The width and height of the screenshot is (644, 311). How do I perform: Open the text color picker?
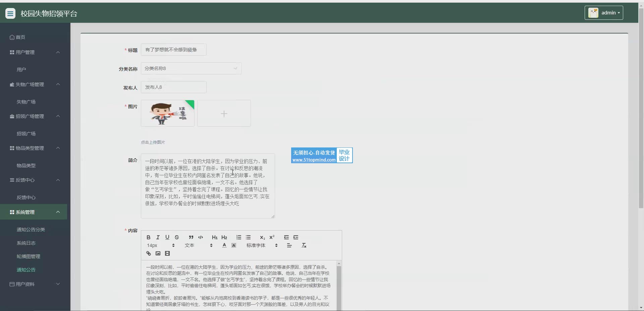(224, 245)
